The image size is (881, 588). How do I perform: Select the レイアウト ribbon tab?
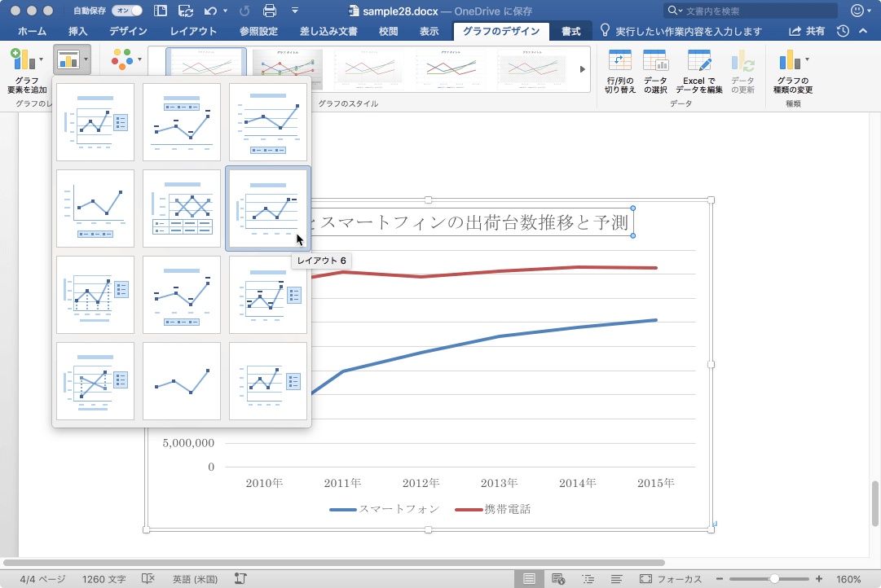(193, 32)
